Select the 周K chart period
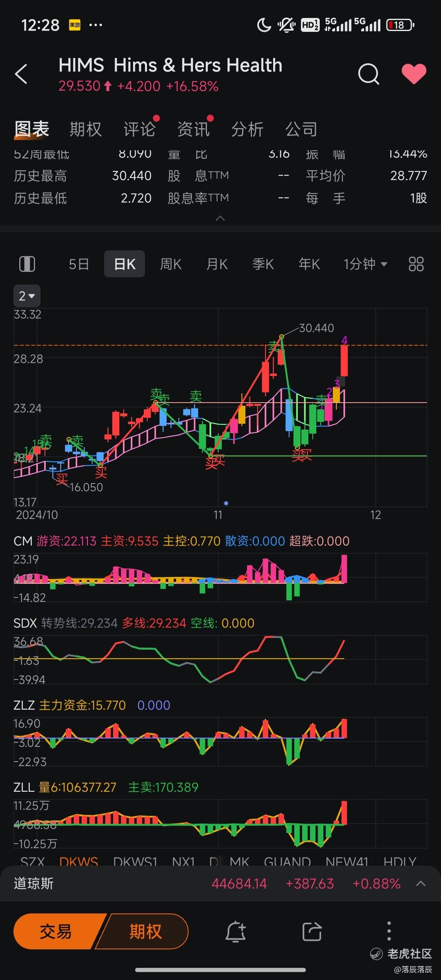This screenshot has width=441, height=980. [171, 264]
